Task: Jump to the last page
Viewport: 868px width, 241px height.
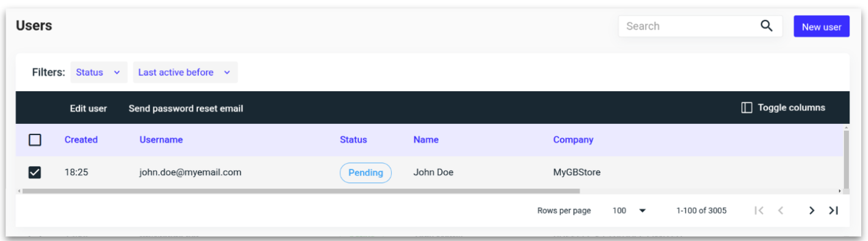Action: click(834, 211)
